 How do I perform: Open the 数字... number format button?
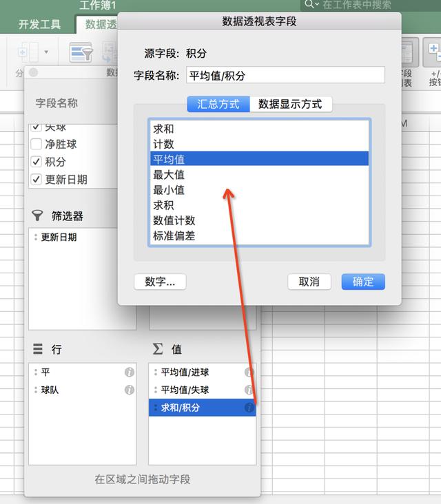pyautogui.click(x=160, y=282)
